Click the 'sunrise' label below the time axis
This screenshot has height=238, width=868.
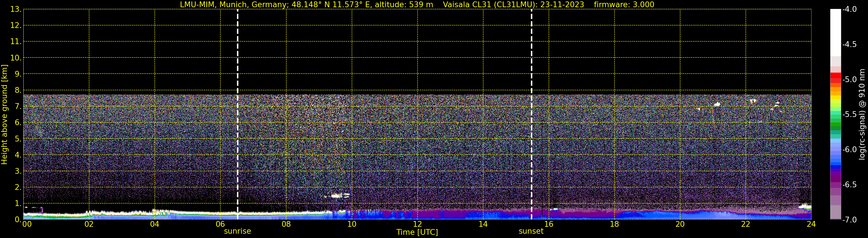click(x=238, y=231)
